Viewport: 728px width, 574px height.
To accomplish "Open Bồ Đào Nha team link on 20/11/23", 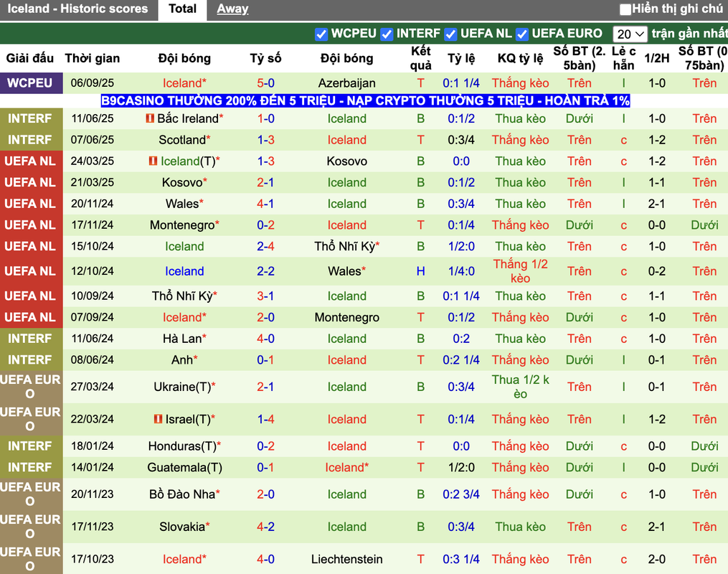I will tap(182, 494).
